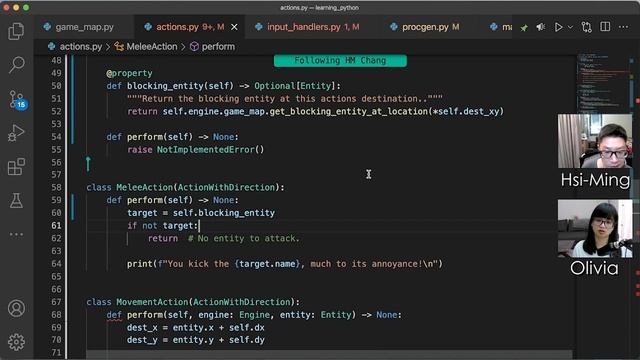The width and height of the screenshot is (640, 360).
Task: Click the Olivia webcam thumbnail
Action: click(595, 229)
